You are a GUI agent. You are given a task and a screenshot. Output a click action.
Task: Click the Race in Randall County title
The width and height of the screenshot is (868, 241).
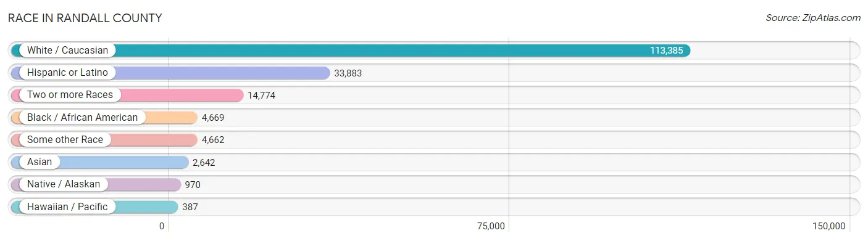click(x=85, y=18)
